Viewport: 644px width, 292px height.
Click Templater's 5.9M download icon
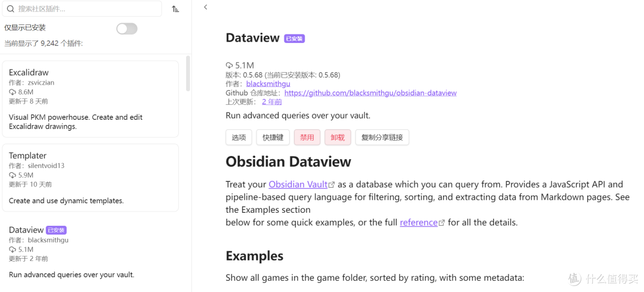click(x=13, y=175)
